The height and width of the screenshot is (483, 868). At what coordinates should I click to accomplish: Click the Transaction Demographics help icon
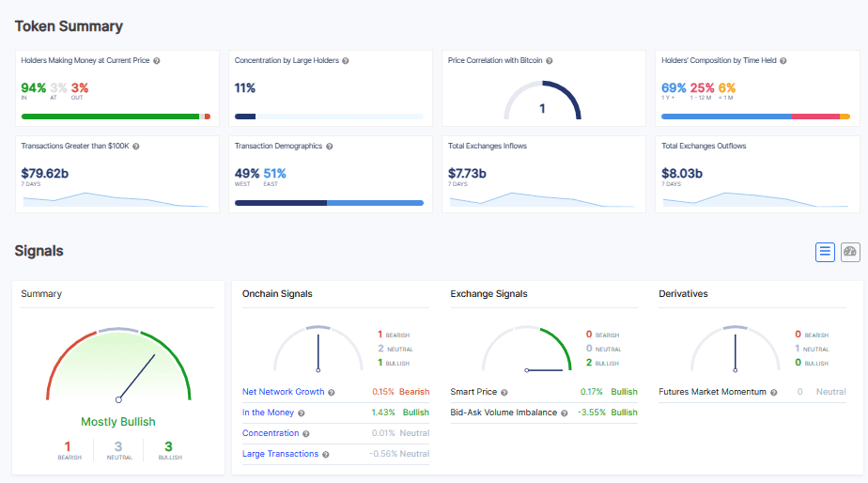click(x=330, y=147)
